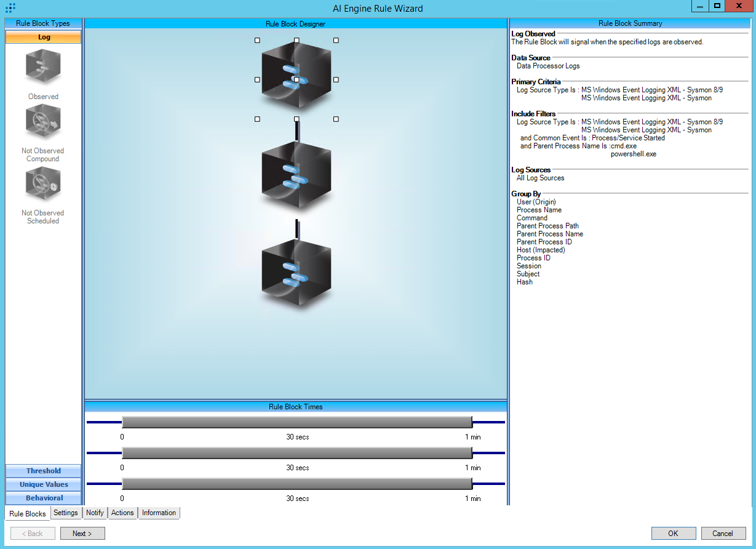756x549 pixels.
Task: Expand the Unique Values section
Action: pyautogui.click(x=43, y=484)
